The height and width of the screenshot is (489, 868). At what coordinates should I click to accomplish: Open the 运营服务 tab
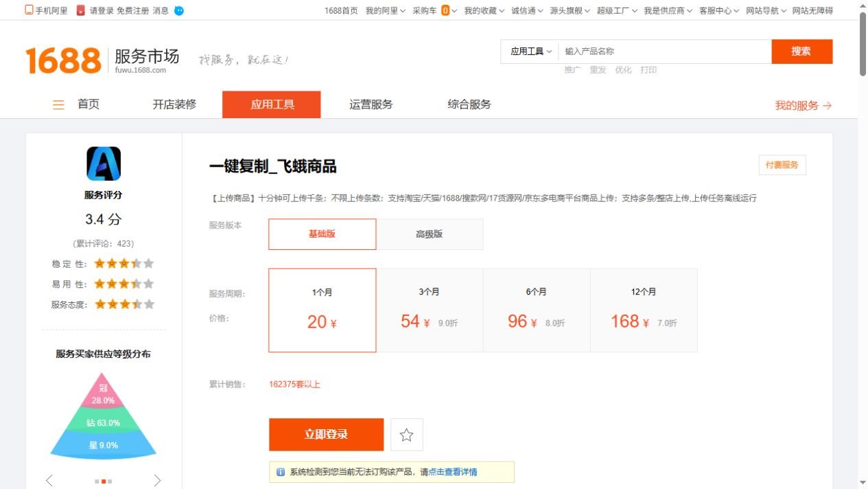(371, 104)
